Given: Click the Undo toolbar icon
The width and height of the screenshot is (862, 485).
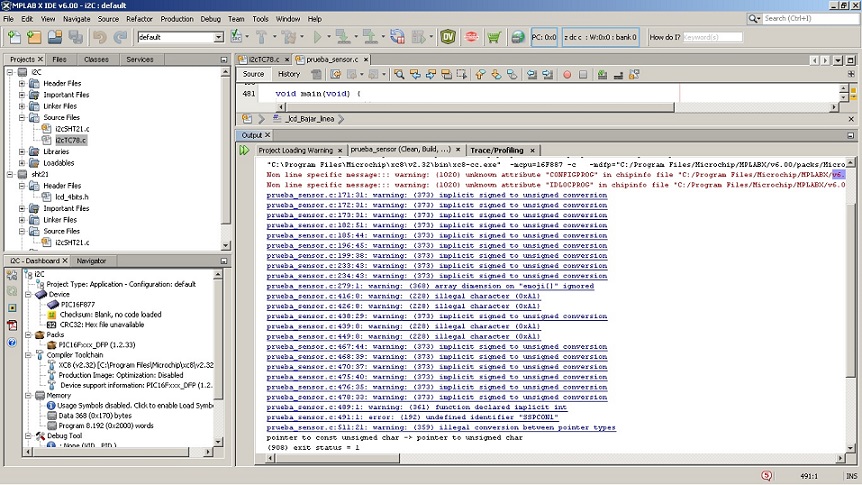Looking at the screenshot, I should (100, 37).
